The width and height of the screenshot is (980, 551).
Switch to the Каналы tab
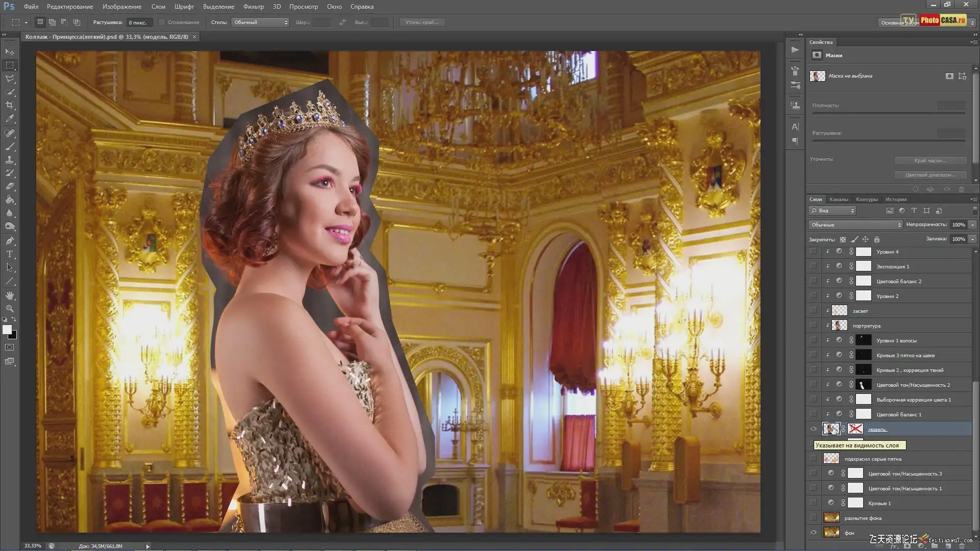pyautogui.click(x=839, y=199)
